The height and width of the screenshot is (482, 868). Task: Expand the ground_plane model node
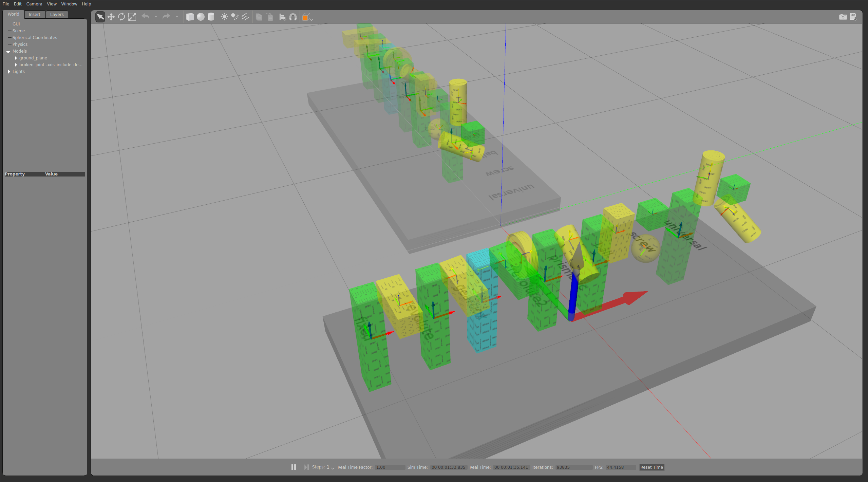coord(16,58)
